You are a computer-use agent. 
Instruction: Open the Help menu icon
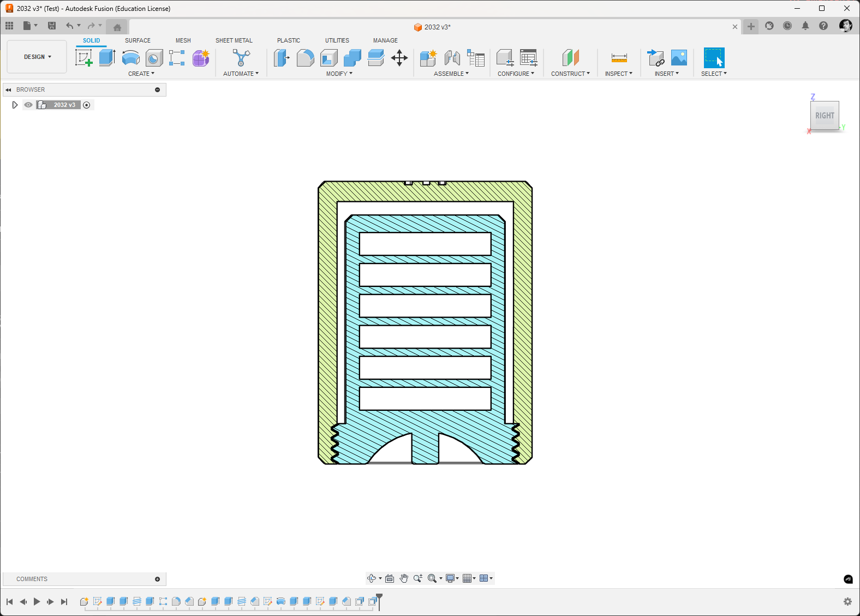823,26
